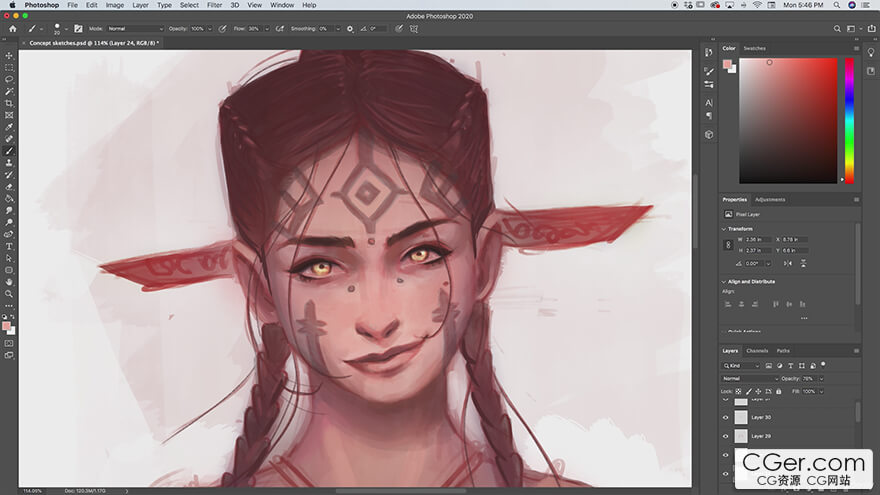Image resolution: width=880 pixels, height=495 pixels.
Task: Open the Filter menu
Action: pos(214,5)
